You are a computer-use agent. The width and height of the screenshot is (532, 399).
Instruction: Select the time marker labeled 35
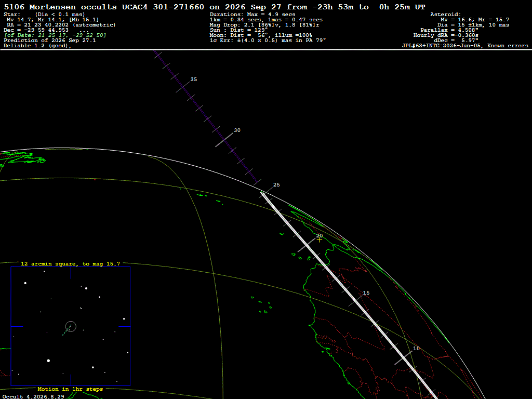pyautogui.click(x=194, y=79)
